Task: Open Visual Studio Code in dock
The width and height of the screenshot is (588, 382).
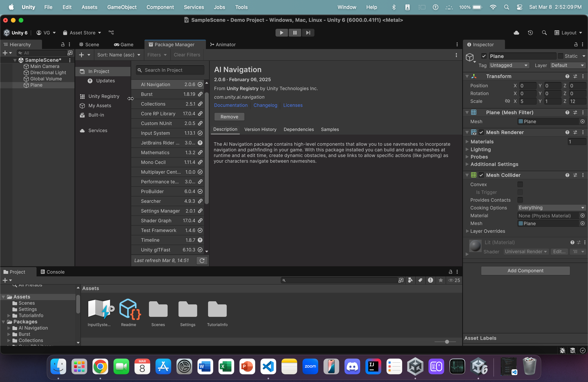Action: [268, 366]
